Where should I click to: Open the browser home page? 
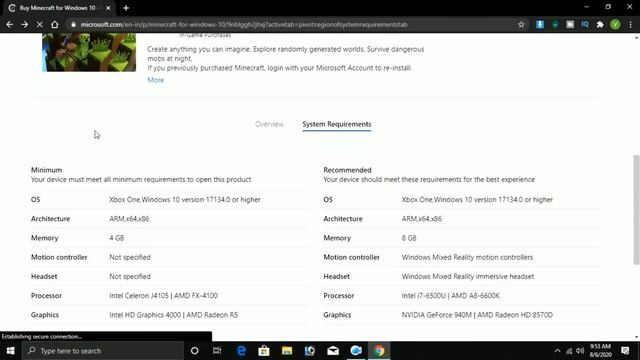pos(55,24)
